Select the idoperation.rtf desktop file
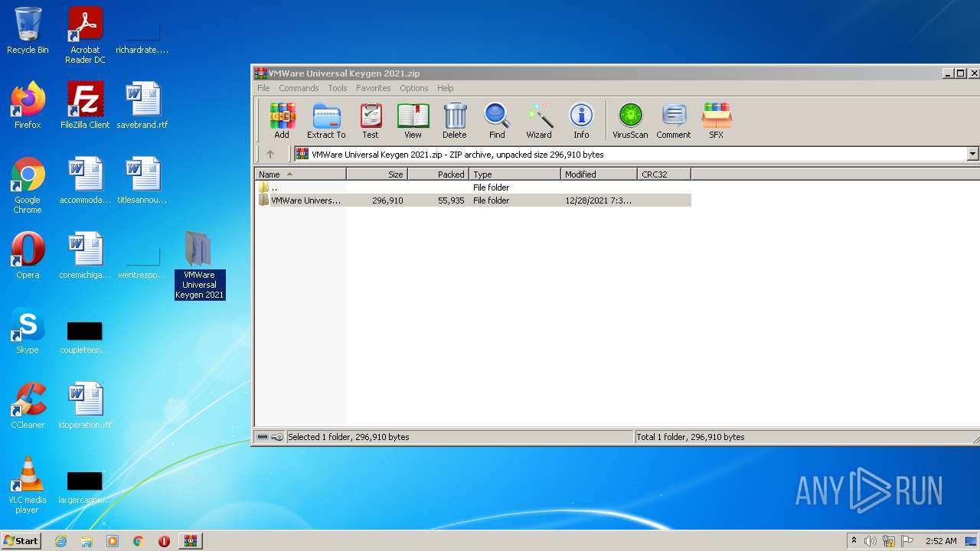The height and width of the screenshot is (551, 980). coord(85,406)
